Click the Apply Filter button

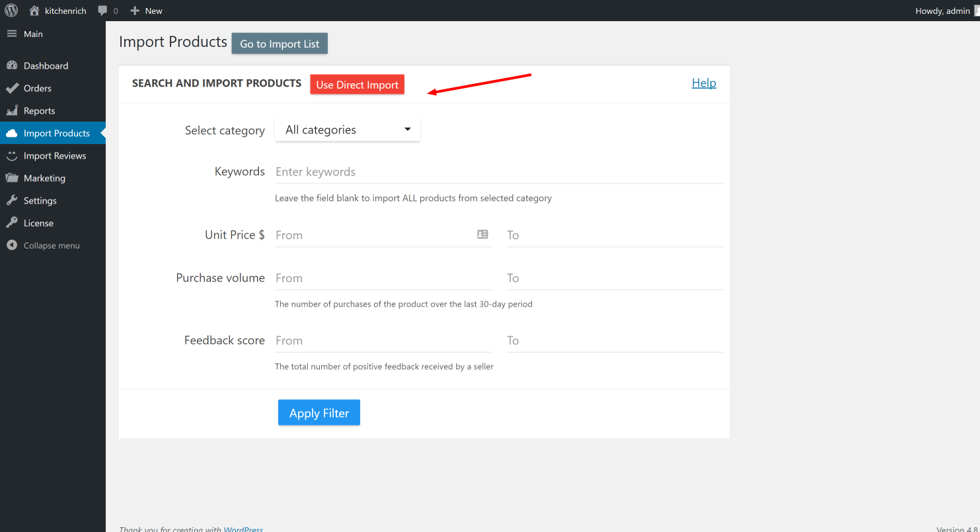click(x=319, y=412)
